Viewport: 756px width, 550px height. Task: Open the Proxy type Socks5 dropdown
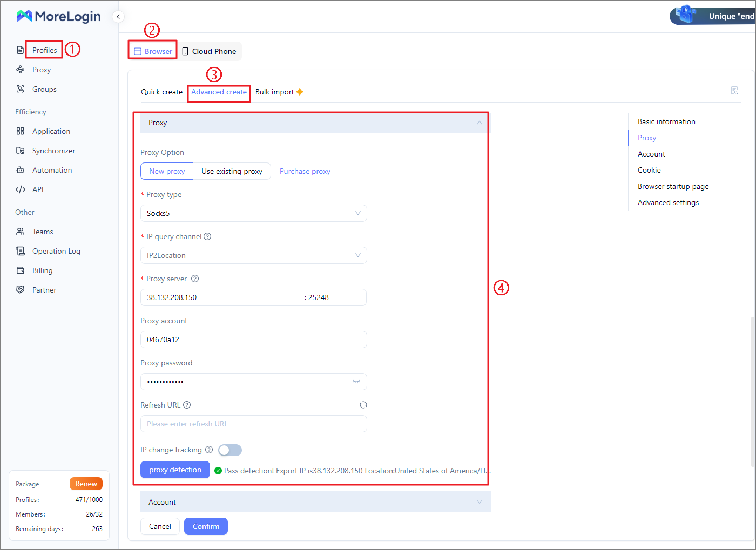pos(254,213)
